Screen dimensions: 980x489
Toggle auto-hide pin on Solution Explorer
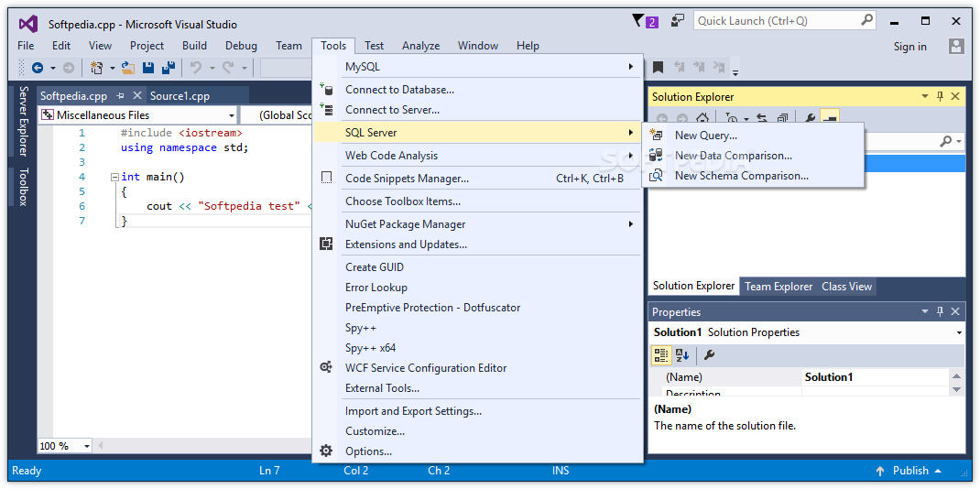tap(940, 96)
